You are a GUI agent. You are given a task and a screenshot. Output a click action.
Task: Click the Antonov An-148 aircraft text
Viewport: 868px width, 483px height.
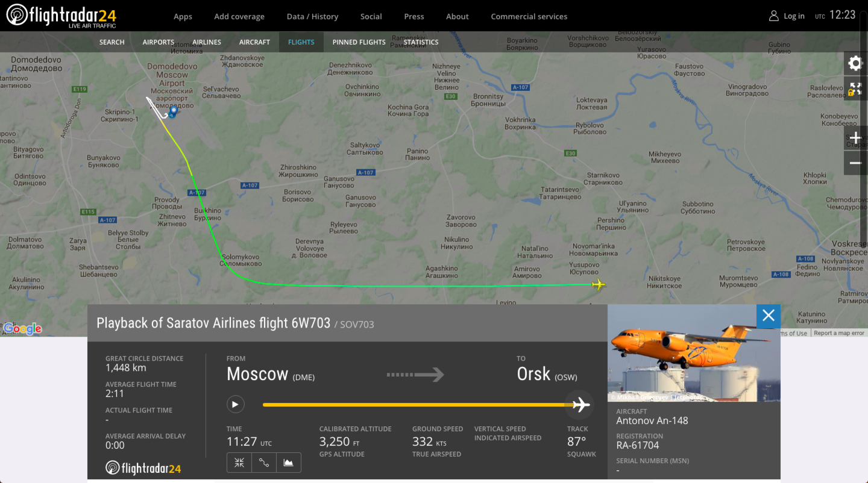pyautogui.click(x=652, y=421)
